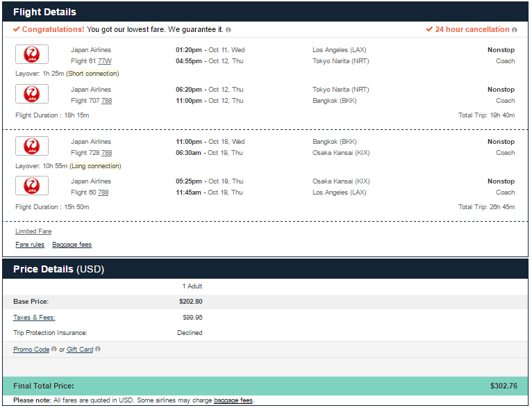Viewport: 532px width, 408px height.
Task: Click Los Angeles (LAX) origin of Flight 61
Action: coord(340,50)
